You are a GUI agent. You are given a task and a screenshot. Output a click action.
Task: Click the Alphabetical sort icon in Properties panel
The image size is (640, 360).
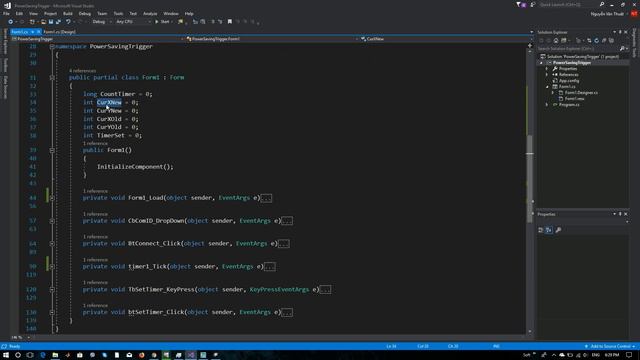(549, 230)
